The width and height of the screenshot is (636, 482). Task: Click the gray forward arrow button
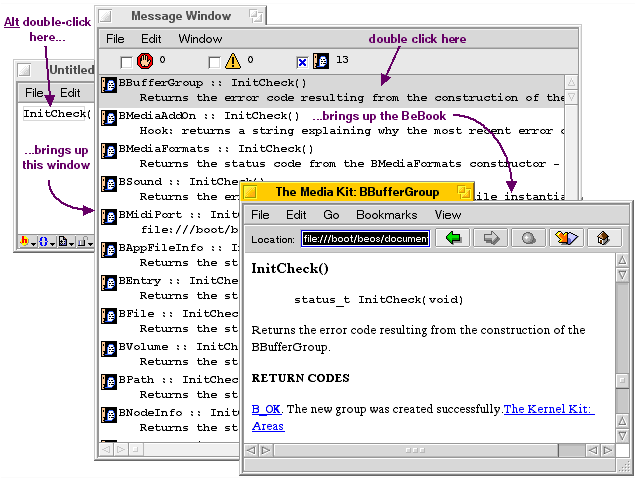(491, 238)
